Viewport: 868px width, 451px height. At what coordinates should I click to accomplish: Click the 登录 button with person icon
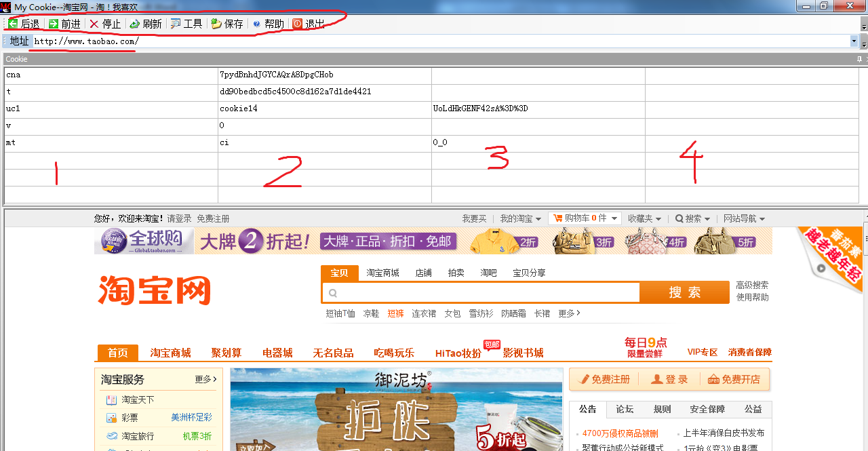670,379
